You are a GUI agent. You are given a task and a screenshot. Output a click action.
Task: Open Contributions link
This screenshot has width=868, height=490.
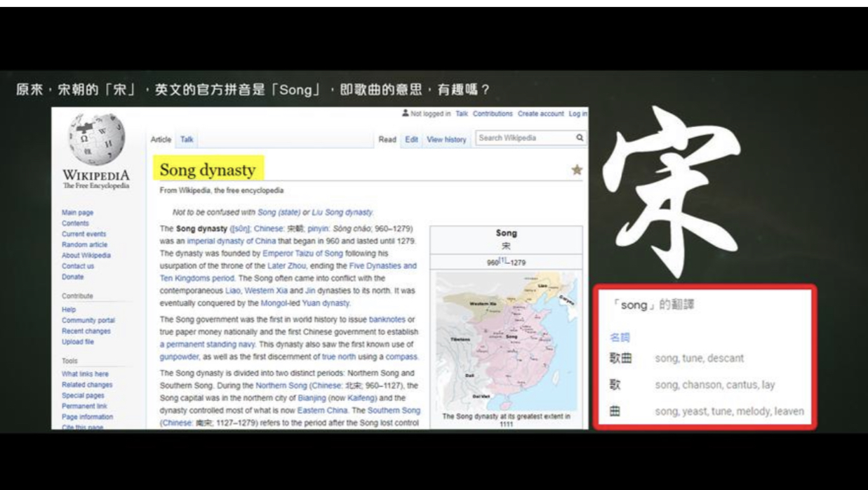(493, 114)
